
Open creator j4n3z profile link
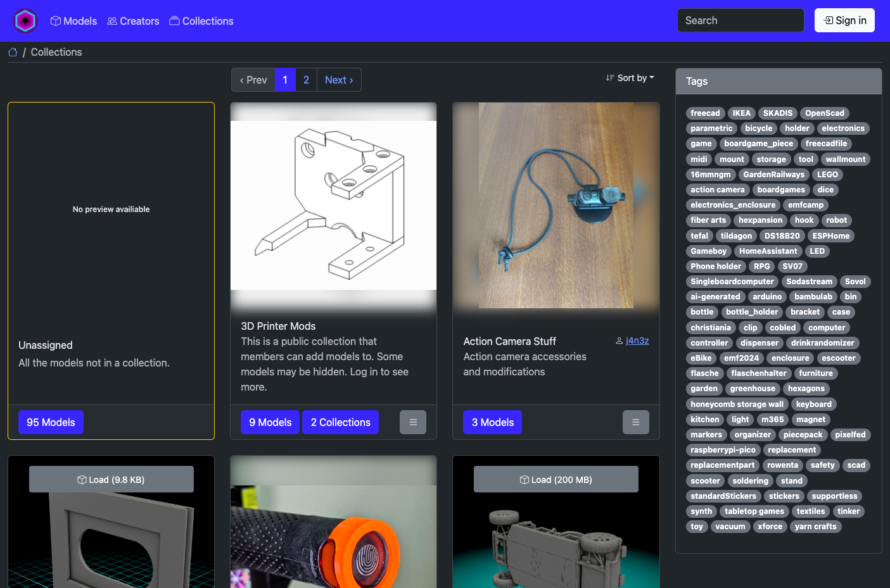[637, 341]
